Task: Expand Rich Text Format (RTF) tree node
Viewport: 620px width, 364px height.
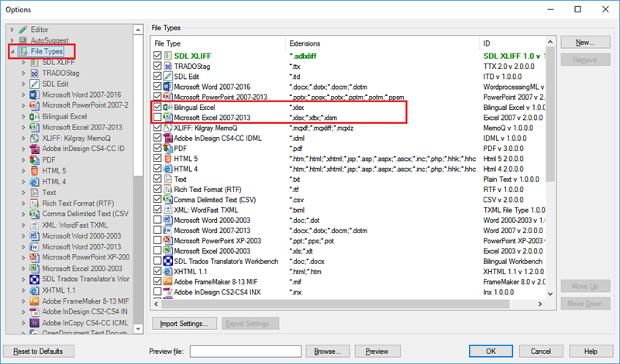Action: [23, 204]
